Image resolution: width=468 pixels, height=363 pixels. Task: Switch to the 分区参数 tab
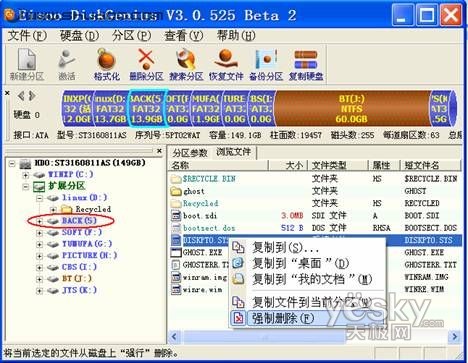point(190,153)
